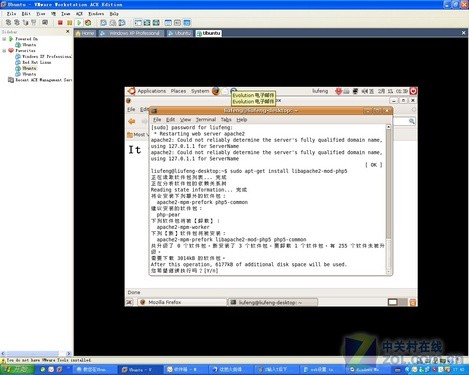Screen dimensions: 469x375
Task: Click the Firefox icon in the Ubuntu panel
Action: click(216, 91)
